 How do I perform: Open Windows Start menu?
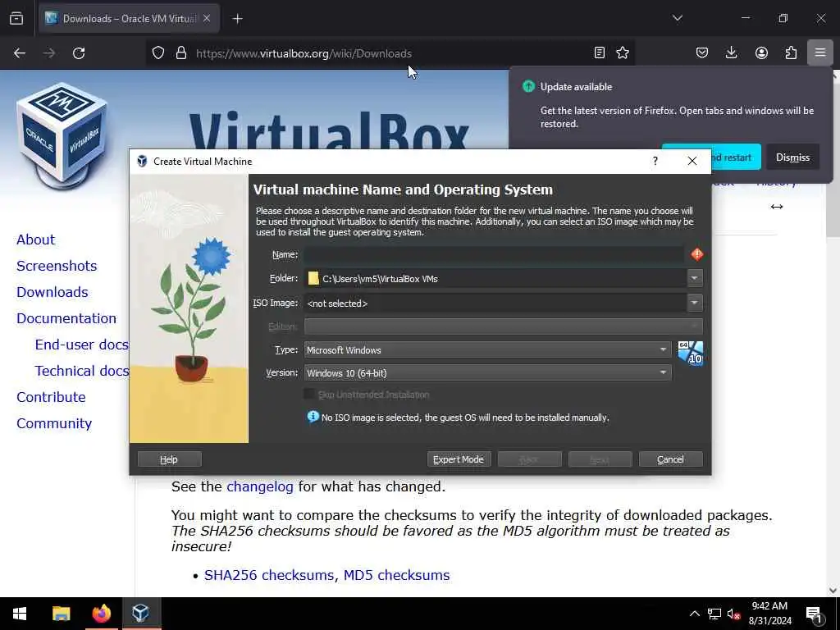coord(20,614)
